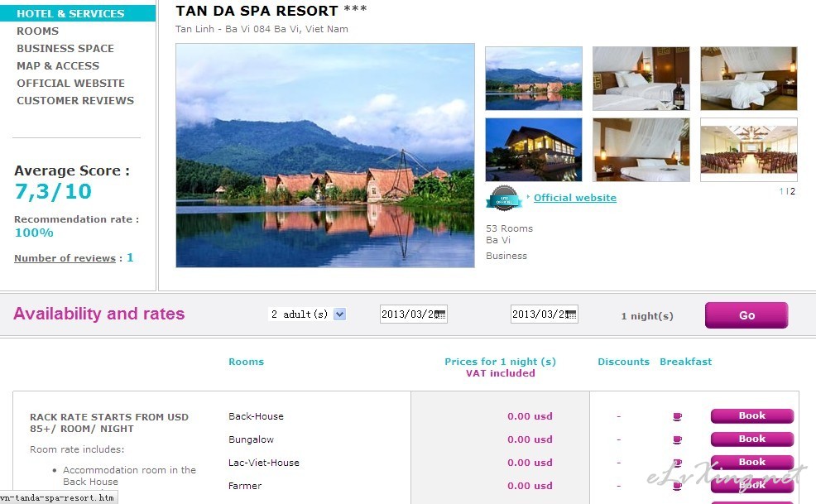This screenshot has width=816, height=504.
Task: Expand the adults dropdown arrow
Action: [x=340, y=314]
